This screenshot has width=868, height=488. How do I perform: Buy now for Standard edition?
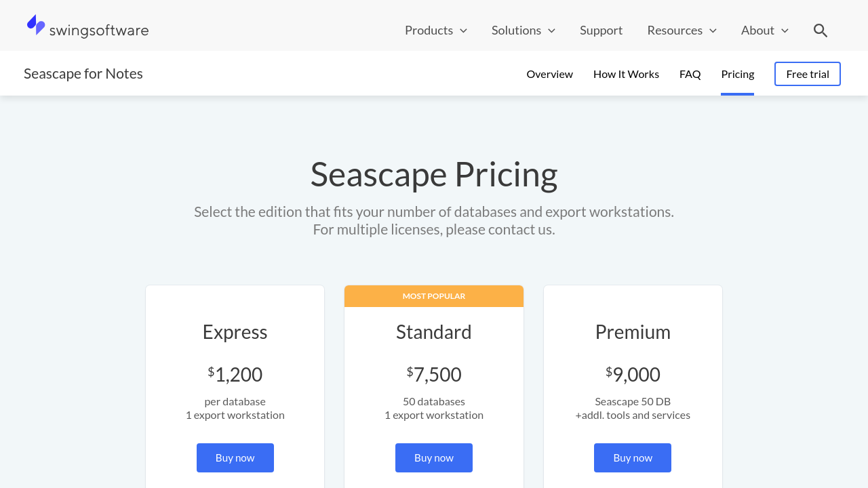(x=433, y=457)
